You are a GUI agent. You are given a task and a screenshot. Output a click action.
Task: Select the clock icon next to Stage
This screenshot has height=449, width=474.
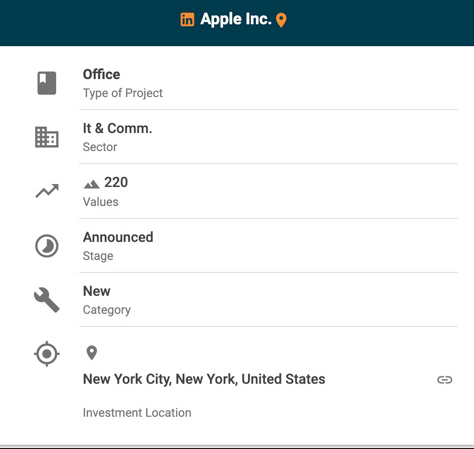click(47, 246)
